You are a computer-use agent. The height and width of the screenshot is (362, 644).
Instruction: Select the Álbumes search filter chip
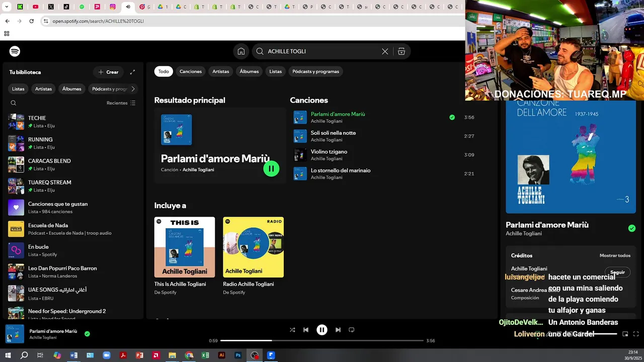(249, 71)
